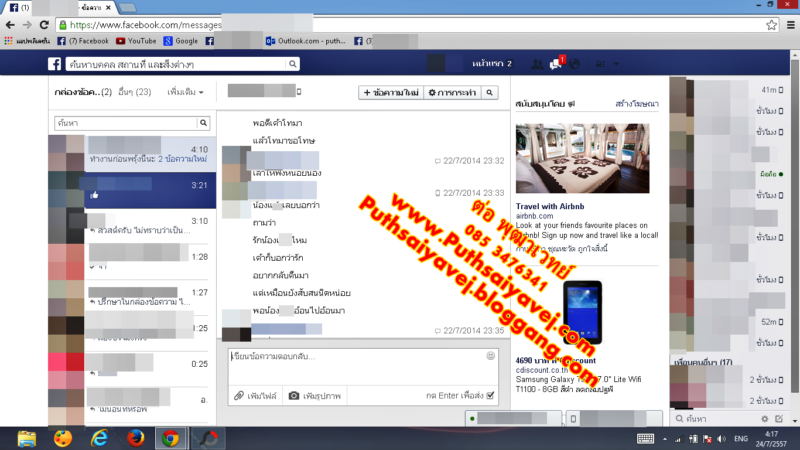Open the privacy shortcuts lock icon

pyautogui.click(x=601, y=64)
